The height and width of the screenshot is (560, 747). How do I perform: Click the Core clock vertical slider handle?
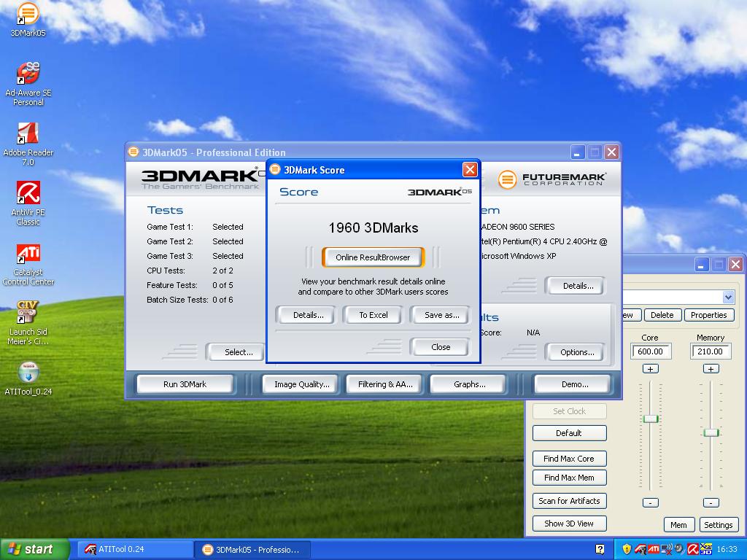650,419
